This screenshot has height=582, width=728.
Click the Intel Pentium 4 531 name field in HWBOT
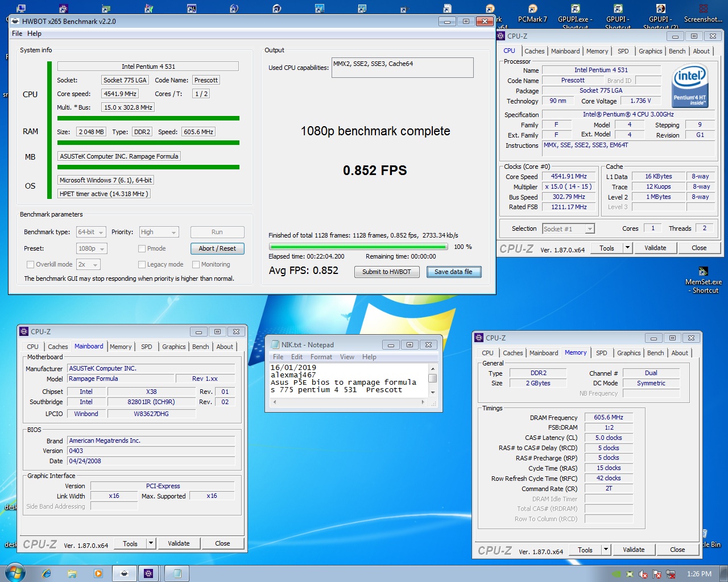148,66
